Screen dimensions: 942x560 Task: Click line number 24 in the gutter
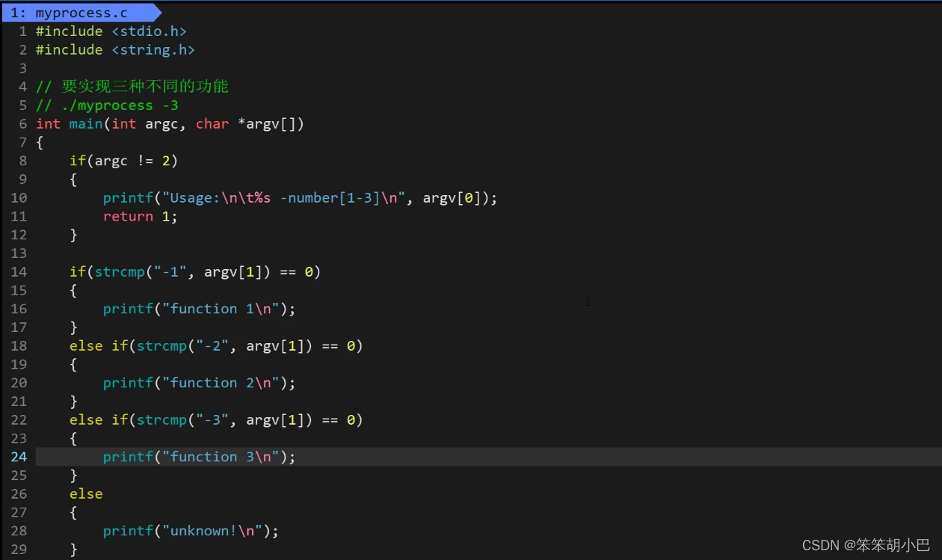pos(19,457)
